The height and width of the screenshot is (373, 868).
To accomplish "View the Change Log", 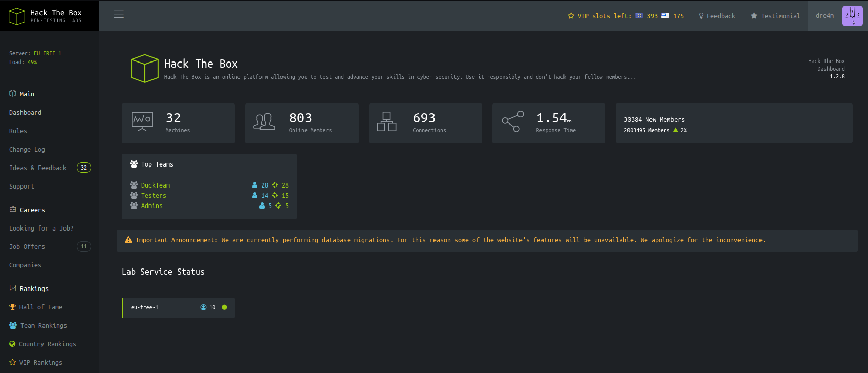I will [27, 149].
